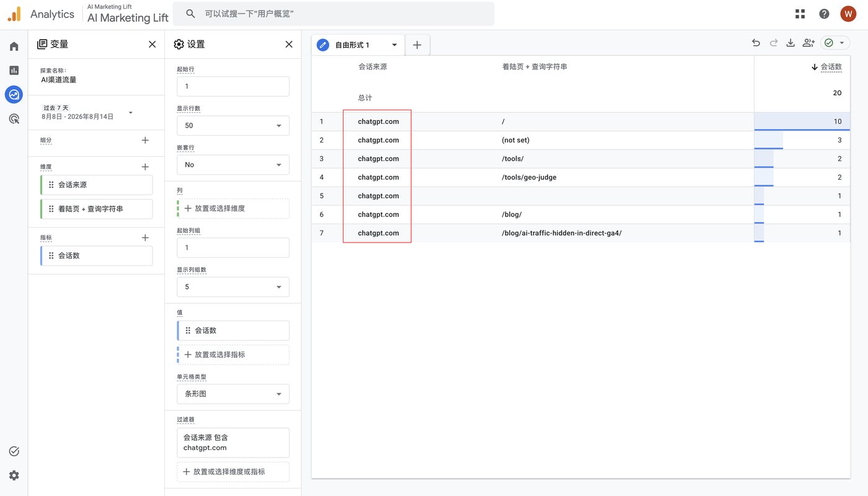
Task: Click the 起始列组 input field
Action: click(233, 247)
